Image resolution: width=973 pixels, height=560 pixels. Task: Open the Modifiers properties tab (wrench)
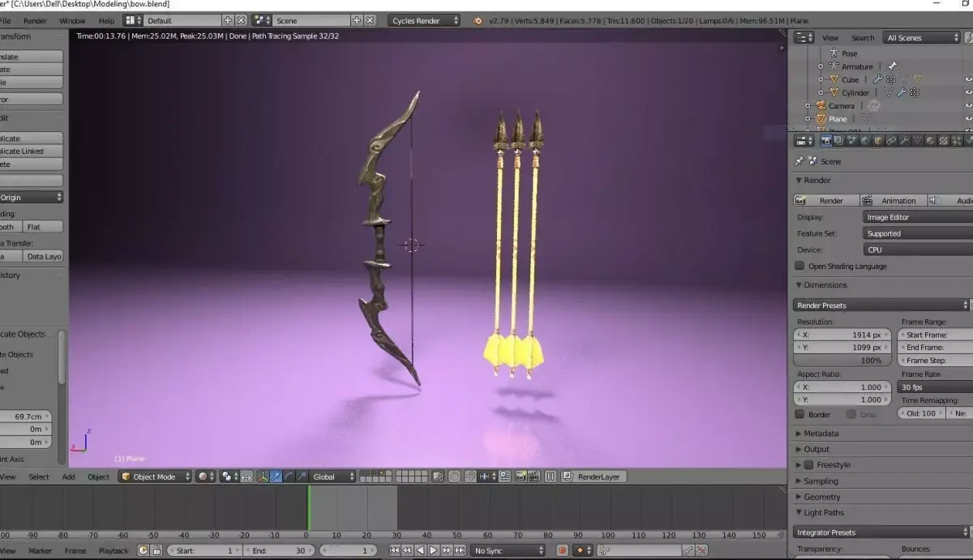click(x=904, y=140)
